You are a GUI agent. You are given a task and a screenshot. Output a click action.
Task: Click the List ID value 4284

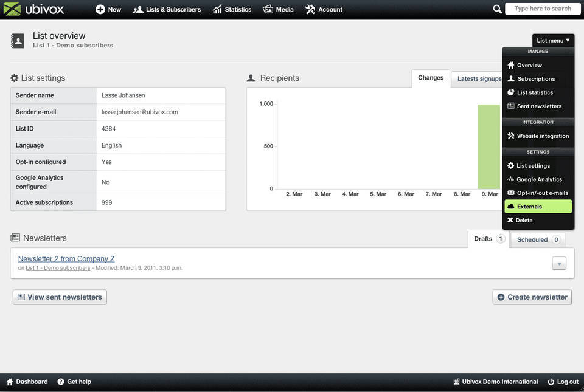click(x=108, y=129)
